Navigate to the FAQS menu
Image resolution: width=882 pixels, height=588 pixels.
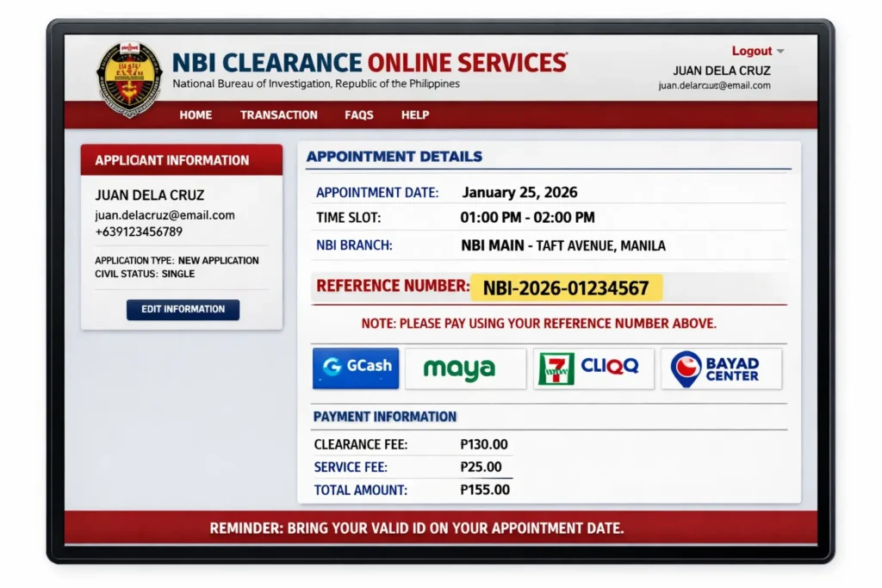click(x=358, y=115)
